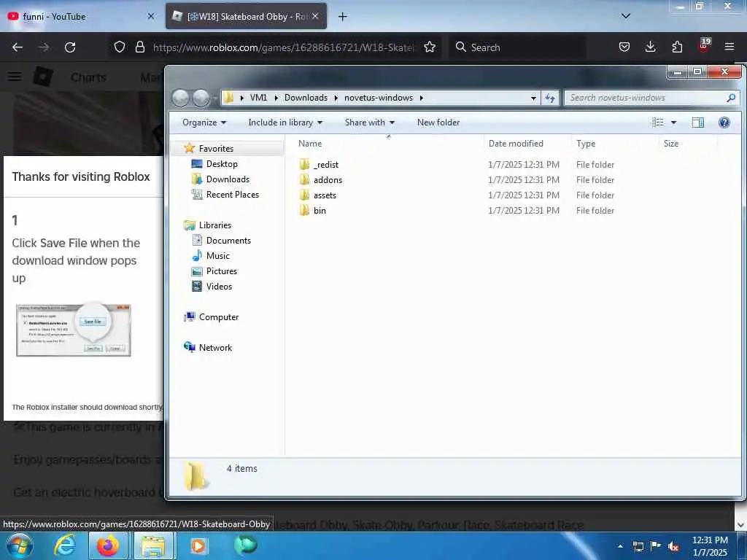Expand the arrow after novetus-windows breadcrumb

coord(422,98)
